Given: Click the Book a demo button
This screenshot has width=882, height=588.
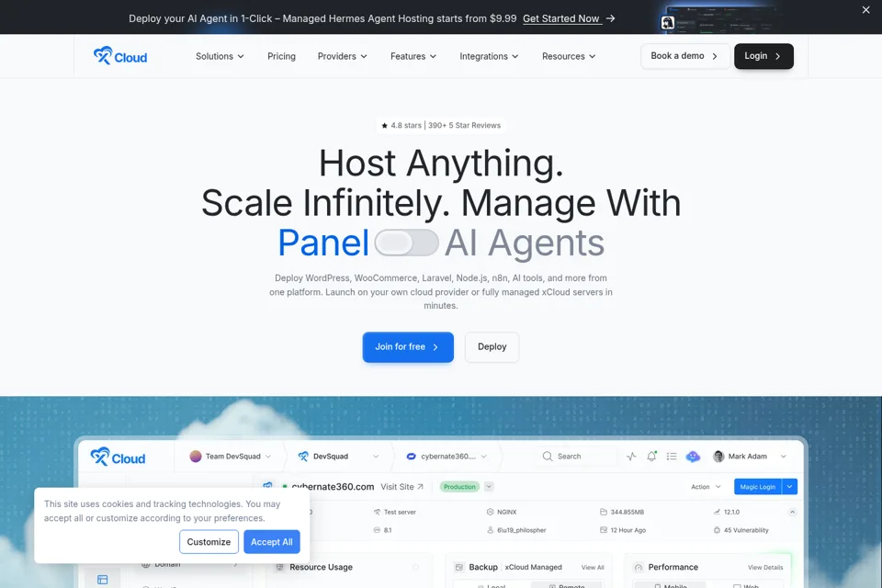Looking at the screenshot, I should (685, 56).
